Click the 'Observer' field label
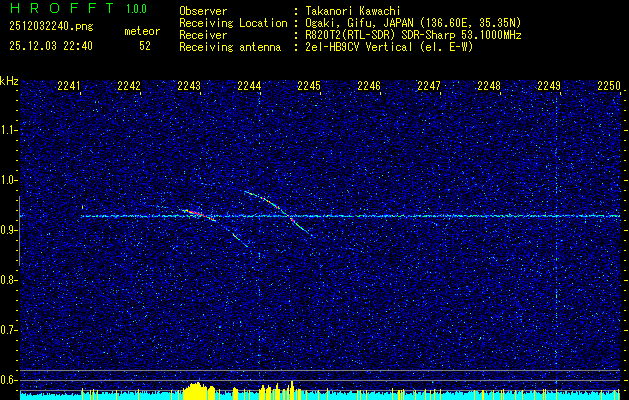Screen dimensions: 629x400 [203, 11]
